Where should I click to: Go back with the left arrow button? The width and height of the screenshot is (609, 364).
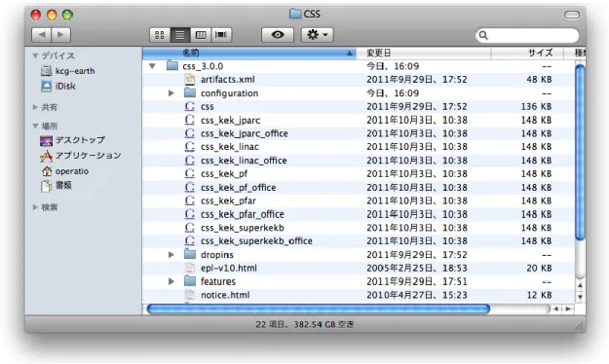click(x=41, y=35)
